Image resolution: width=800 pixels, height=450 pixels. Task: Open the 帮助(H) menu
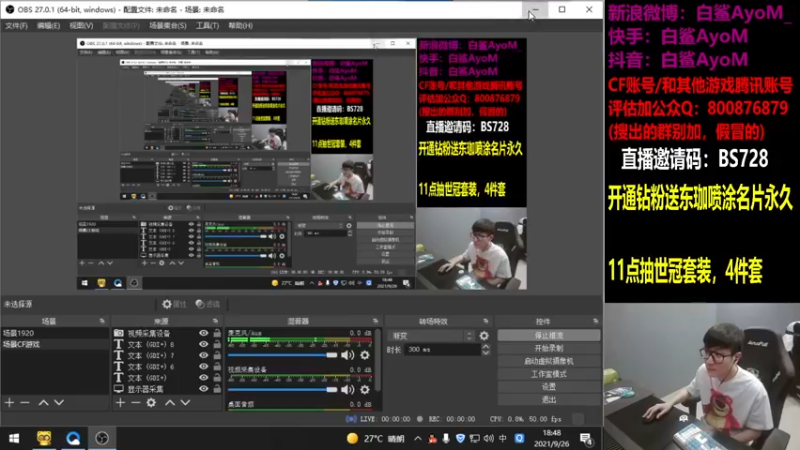240,26
